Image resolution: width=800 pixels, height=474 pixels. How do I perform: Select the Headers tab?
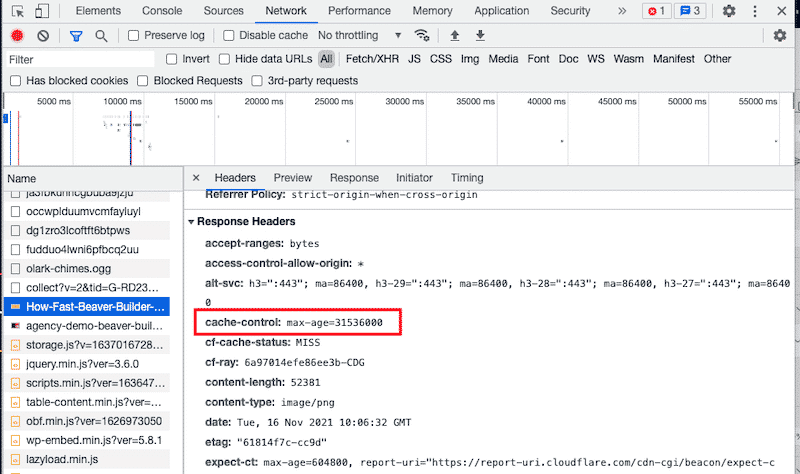tap(235, 178)
